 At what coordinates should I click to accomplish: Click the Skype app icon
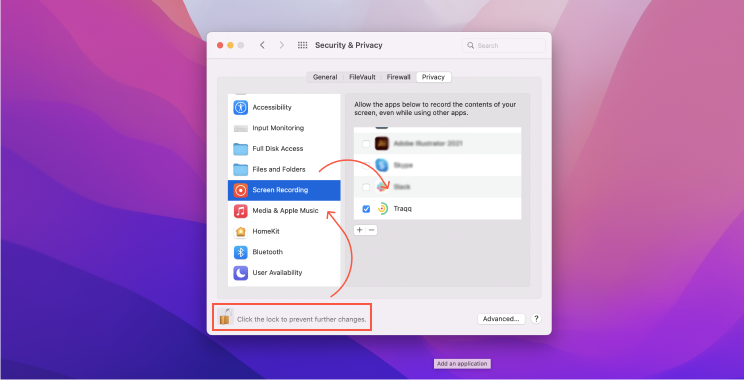click(382, 165)
